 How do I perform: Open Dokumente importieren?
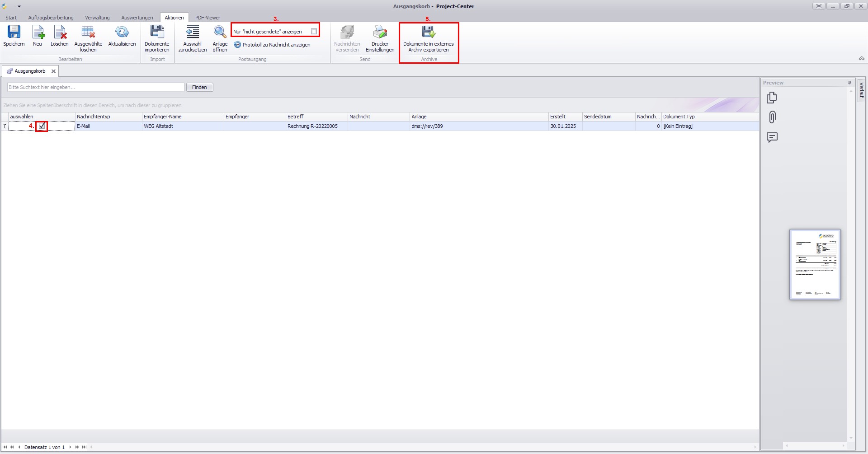pyautogui.click(x=157, y=33)
